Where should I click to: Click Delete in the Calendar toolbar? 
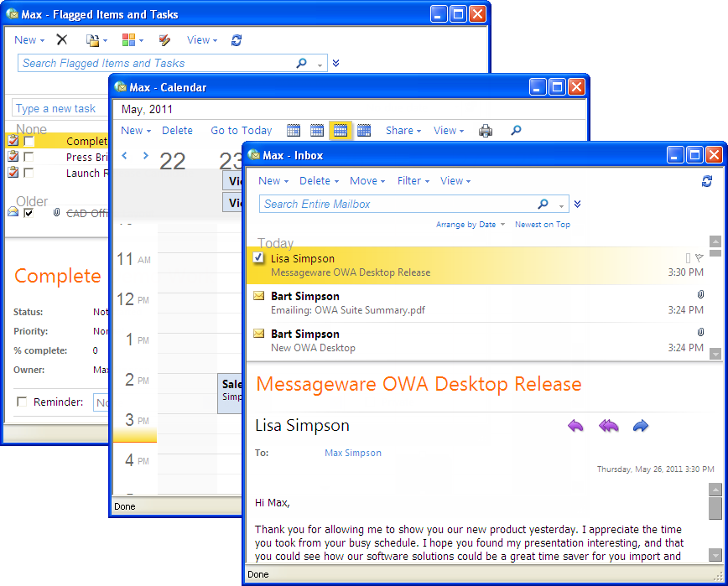coord(177,131)
